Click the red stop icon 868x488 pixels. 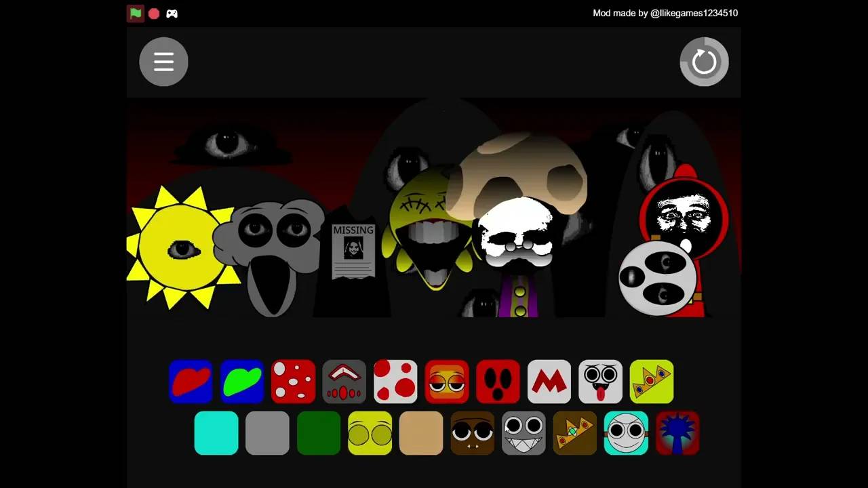coord(154,14)
